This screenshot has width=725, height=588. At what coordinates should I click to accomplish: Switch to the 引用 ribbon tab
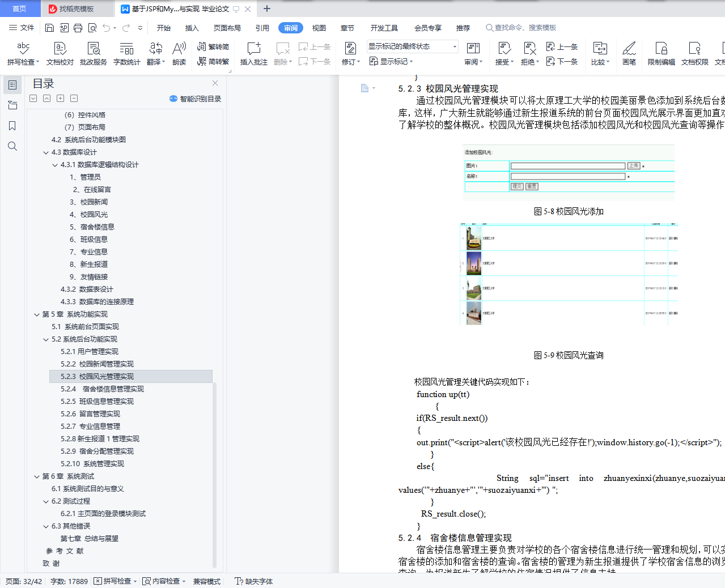[262, 28]
